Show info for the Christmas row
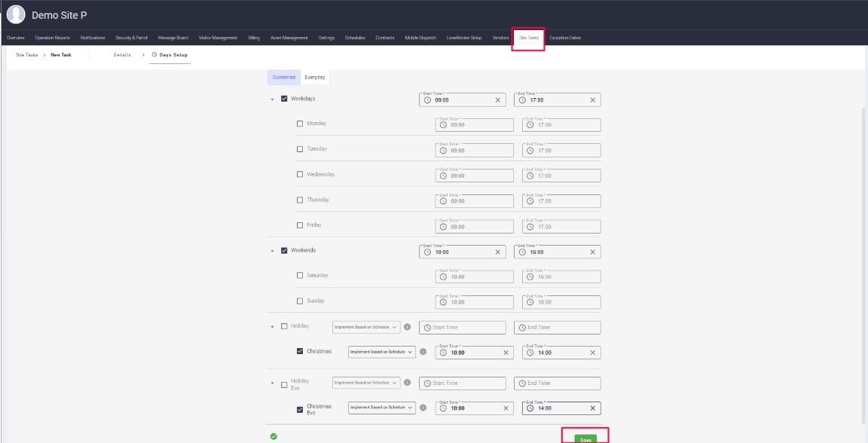868x443 pixels. 423,352
